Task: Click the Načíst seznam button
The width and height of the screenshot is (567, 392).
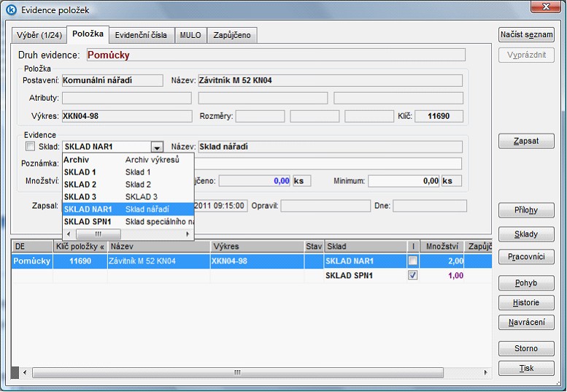Action: tap(526, 35)
